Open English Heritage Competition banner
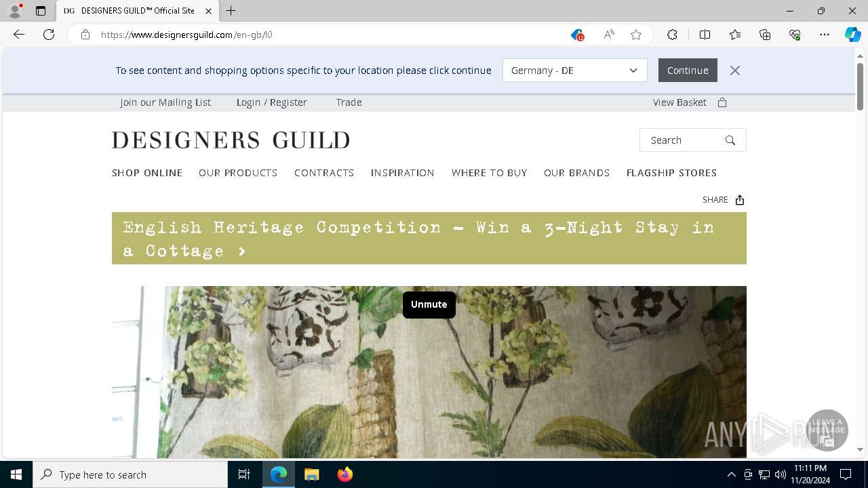The width and height of the screenshot is (868, 488). pyautogui.click(x=429, y=239)
